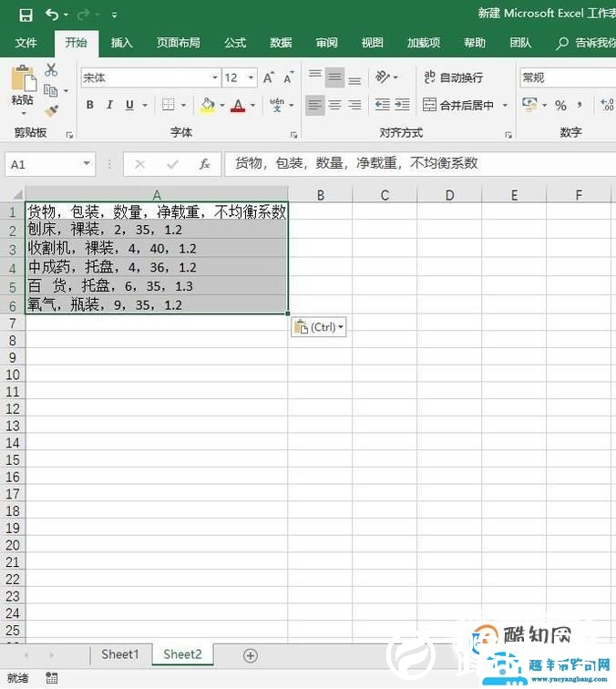616x689 pixels.
Task: Apply red font color A
Action: pos(238,105)
